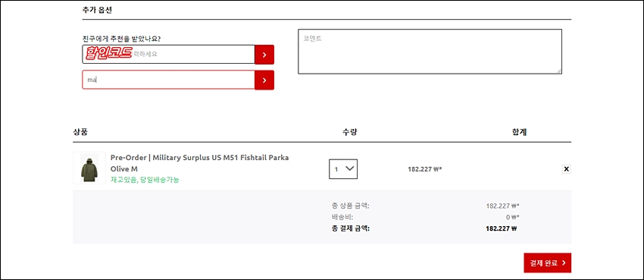Open the Military Surplus US M51 Parka link
Screen dimensions: 644x280
point(199,163)
